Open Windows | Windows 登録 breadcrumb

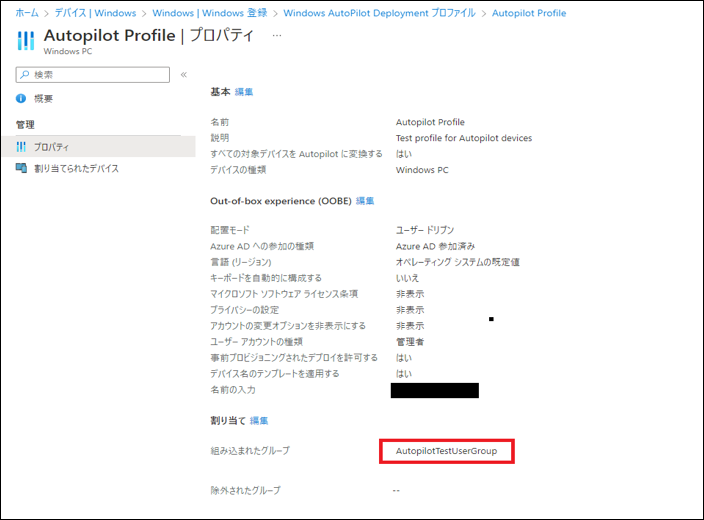click(208, 13)
